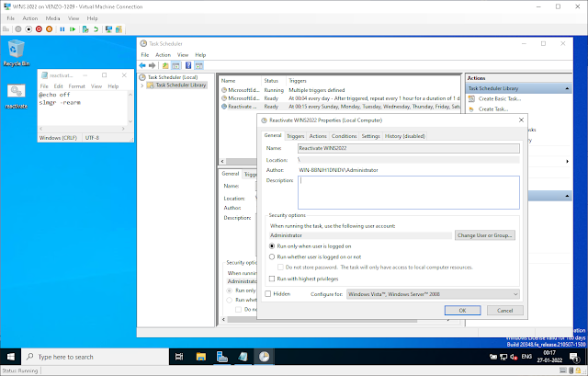Open the Recycle Bin desktop icon
This screenshot has height=376, width=588.
click(x=17, y=53)
